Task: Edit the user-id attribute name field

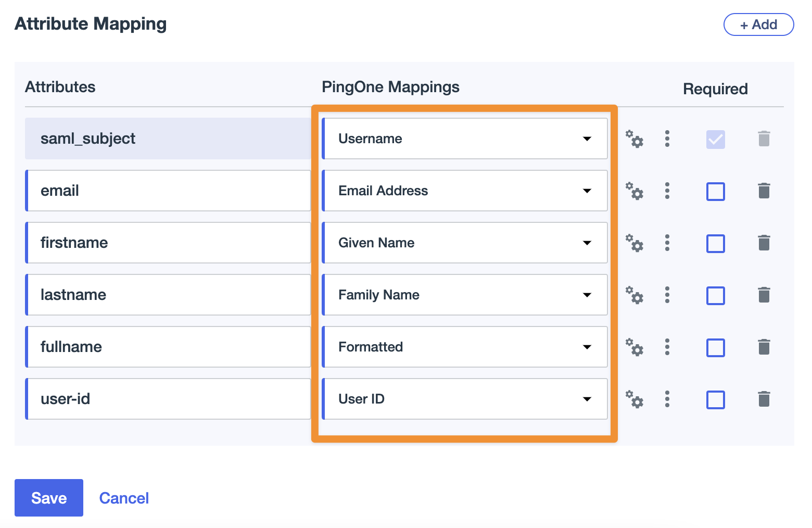Action: [x=168, y=399]
